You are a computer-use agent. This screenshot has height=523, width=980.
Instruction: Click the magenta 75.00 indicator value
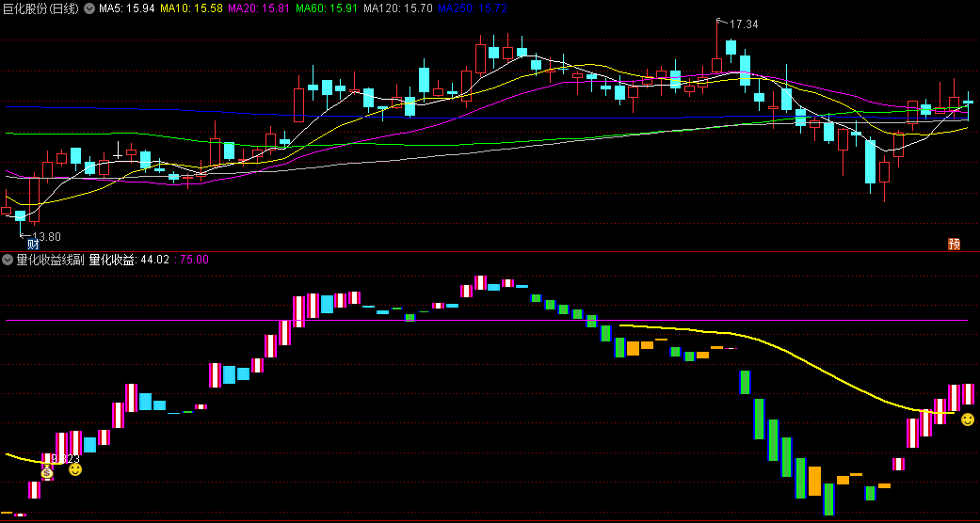194,260
